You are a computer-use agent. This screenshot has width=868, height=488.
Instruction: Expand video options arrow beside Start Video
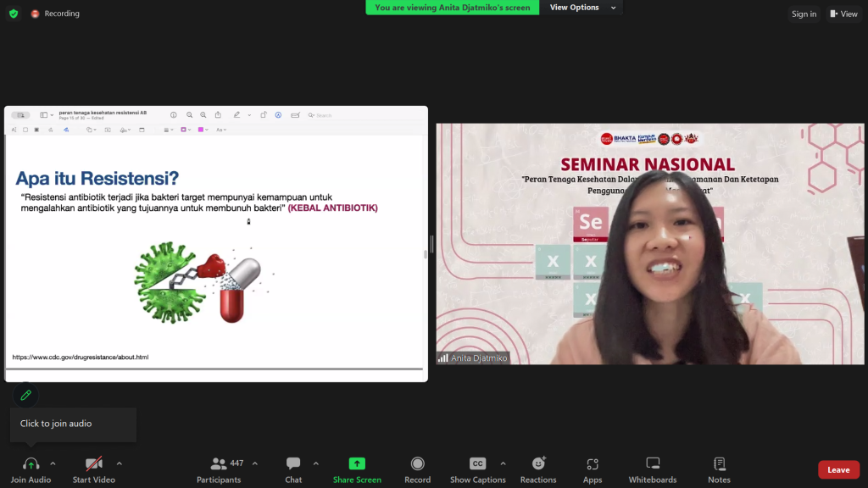click(119, 463)
